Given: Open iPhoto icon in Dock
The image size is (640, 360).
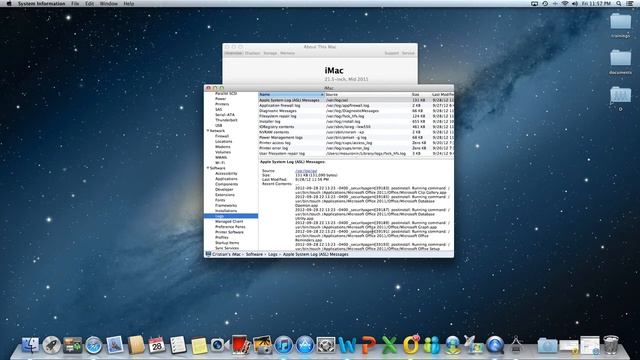Looking at the screenshot, I should click(262, 345).
